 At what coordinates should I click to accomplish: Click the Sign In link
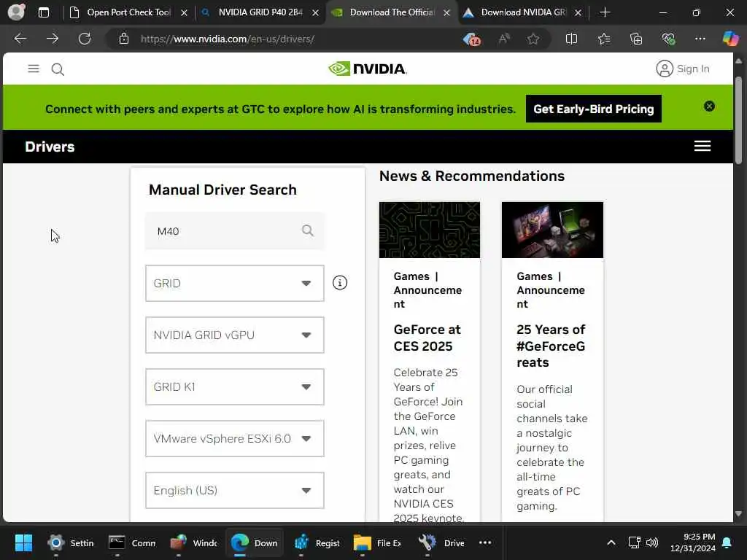(x=693, y=69)
